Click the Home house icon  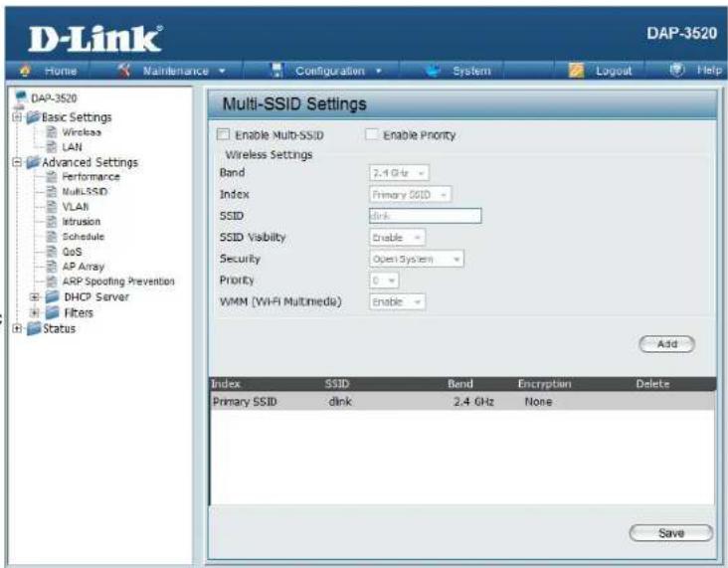tap(25, 70)
